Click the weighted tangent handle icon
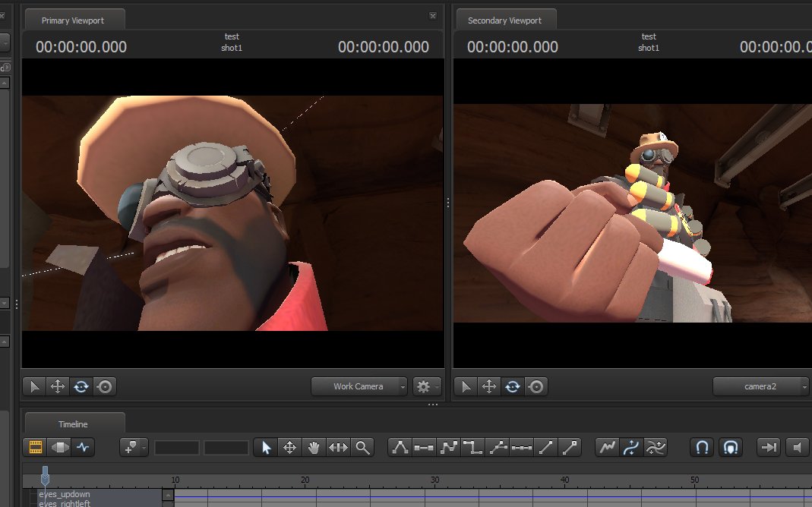 (570, 448)
